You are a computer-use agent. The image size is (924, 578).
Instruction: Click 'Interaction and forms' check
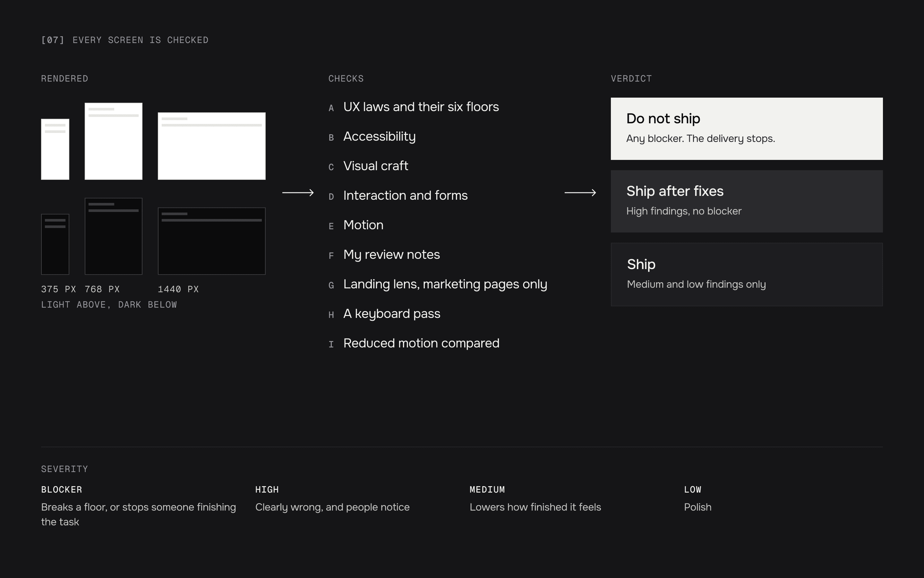pos(405,195)
